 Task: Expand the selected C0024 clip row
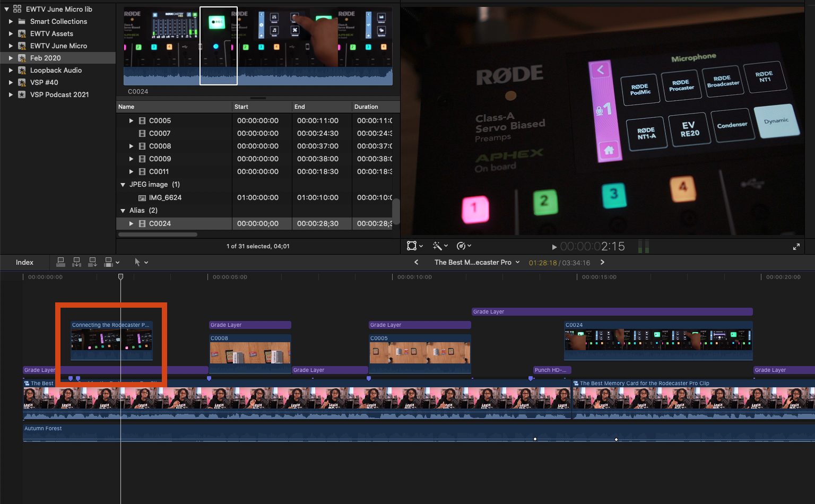[131, 223]
